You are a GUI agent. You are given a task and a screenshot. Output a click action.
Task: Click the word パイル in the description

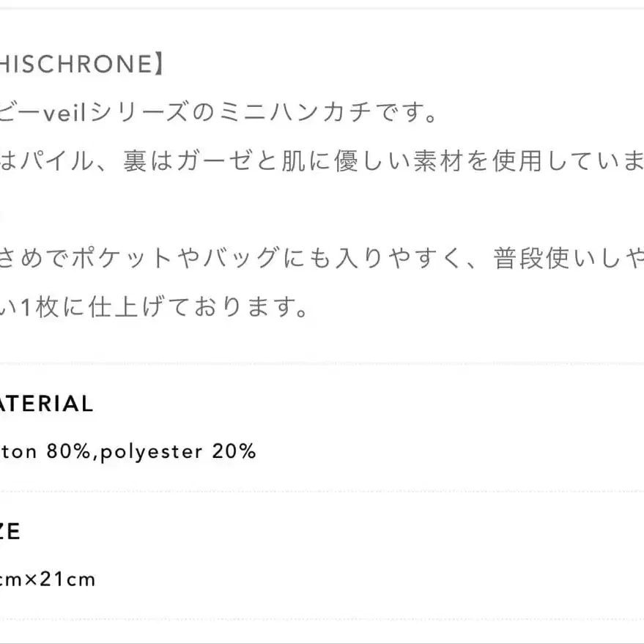click(x=57, y=161)
